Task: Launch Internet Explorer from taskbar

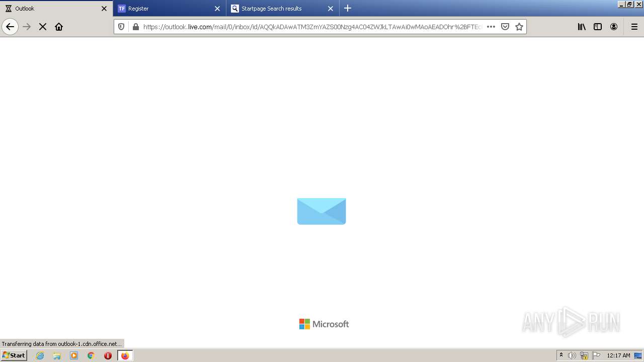Action: click(x=40, y=355)
